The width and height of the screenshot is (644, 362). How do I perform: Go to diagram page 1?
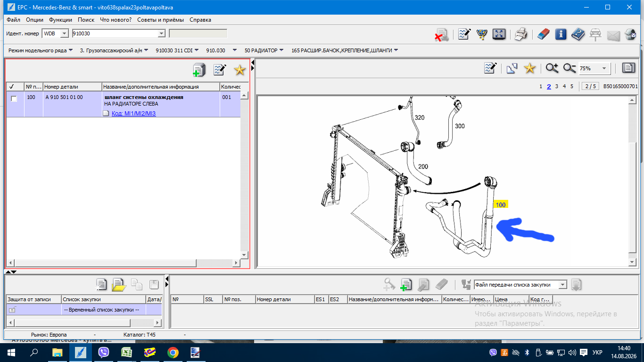click(x=541, y=86)
